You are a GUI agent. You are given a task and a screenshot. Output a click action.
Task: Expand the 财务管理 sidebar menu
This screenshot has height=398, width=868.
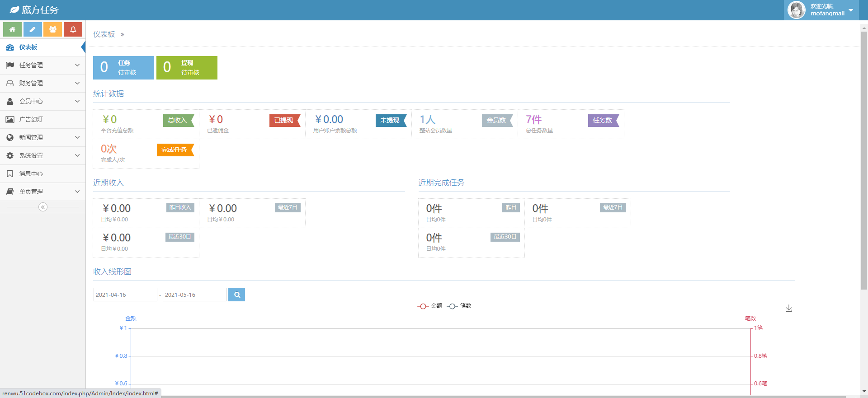[x=42, y=83]
